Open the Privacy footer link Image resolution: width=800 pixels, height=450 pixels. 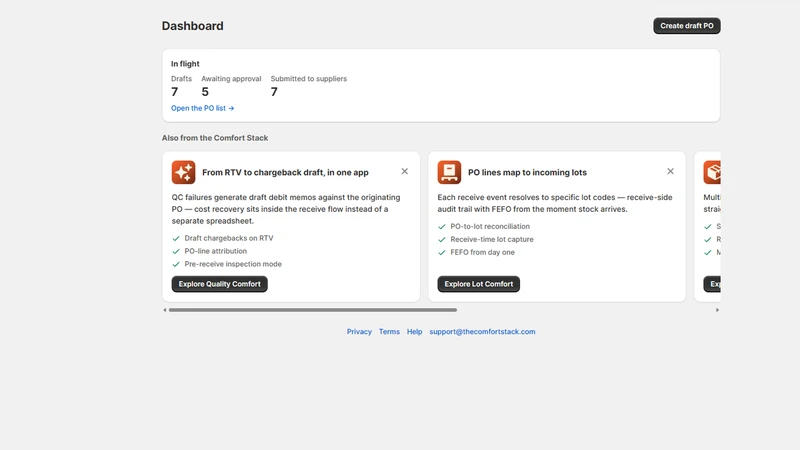tap(359, 332)
